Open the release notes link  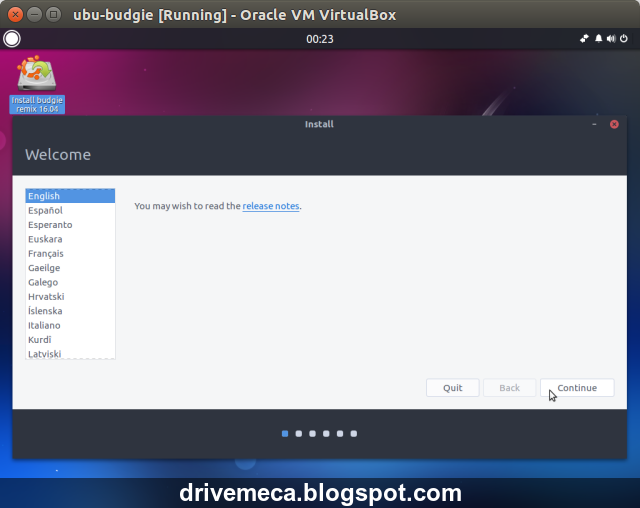coord(271,206)
